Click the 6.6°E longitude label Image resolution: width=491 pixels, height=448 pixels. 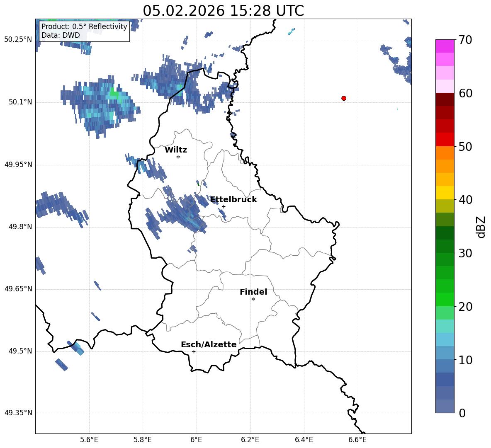(x=357, y=440)
